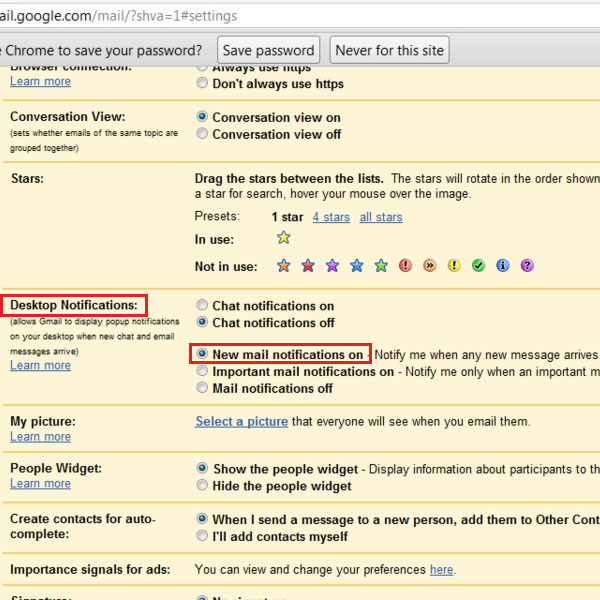The width and height of the screenshot is (600, 600).
Task: Select the red star icon
Action: pos(308,266)
